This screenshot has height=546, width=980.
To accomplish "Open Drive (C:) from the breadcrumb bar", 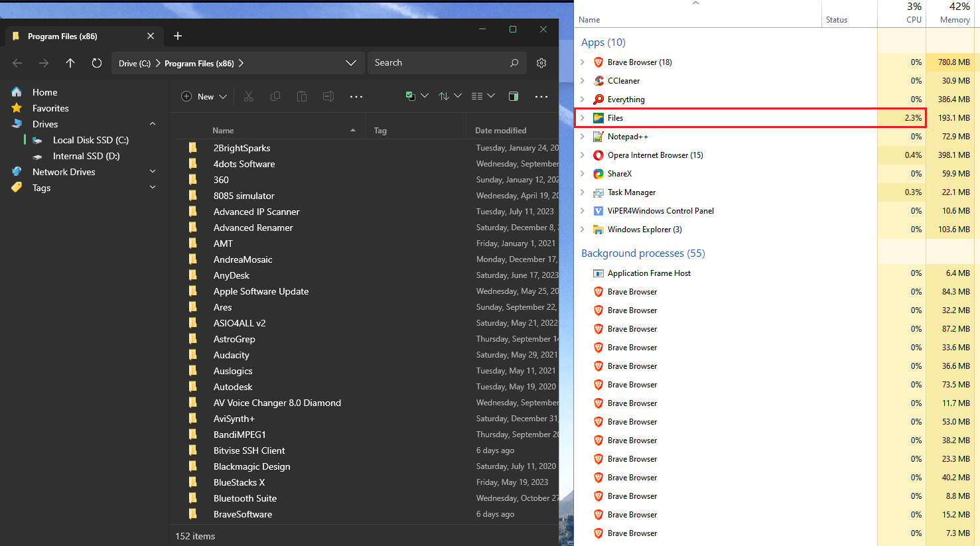I will 135,62.
